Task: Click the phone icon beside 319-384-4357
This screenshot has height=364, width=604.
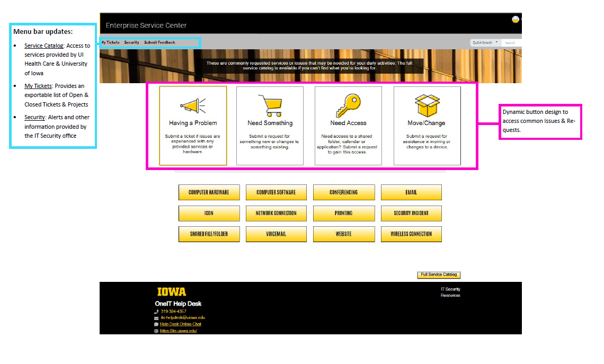Action: point(156,311)
